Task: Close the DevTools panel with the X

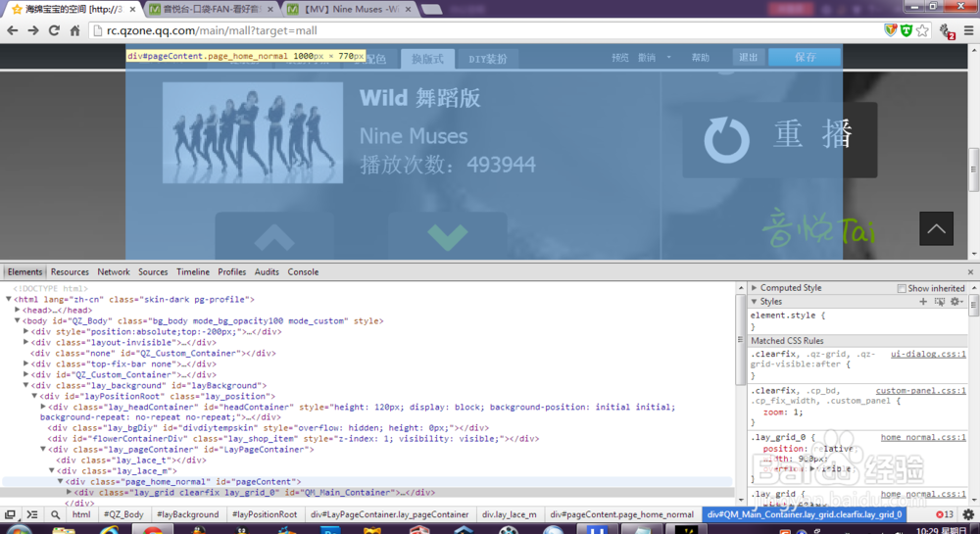Action: click(970, 272)
